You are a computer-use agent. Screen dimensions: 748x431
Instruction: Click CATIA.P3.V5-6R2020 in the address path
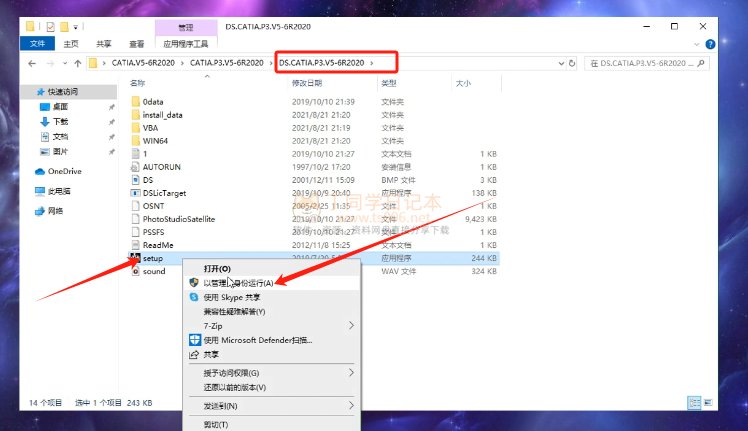(227, 63)
